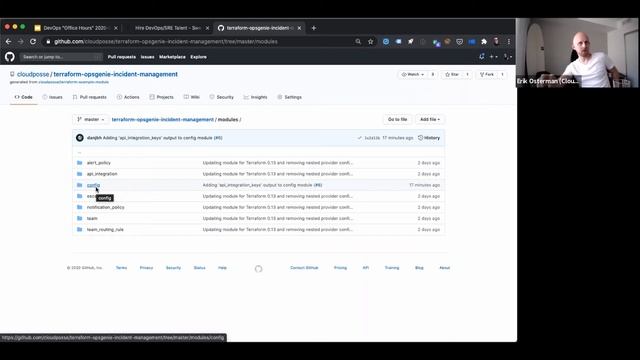640x360 pixels.
Task: Click Issues in the top navigation
Action: coord(147,57)
